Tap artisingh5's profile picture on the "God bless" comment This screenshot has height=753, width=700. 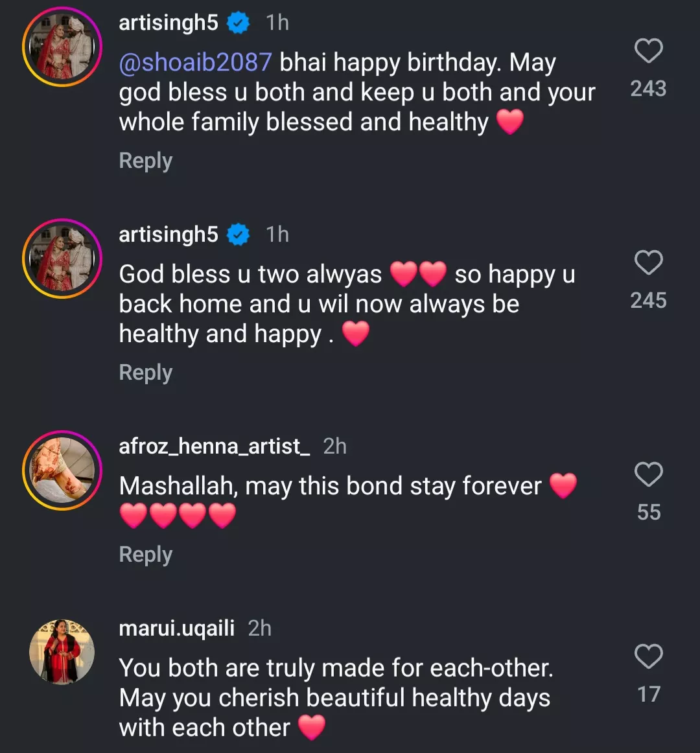click(62, 259)
